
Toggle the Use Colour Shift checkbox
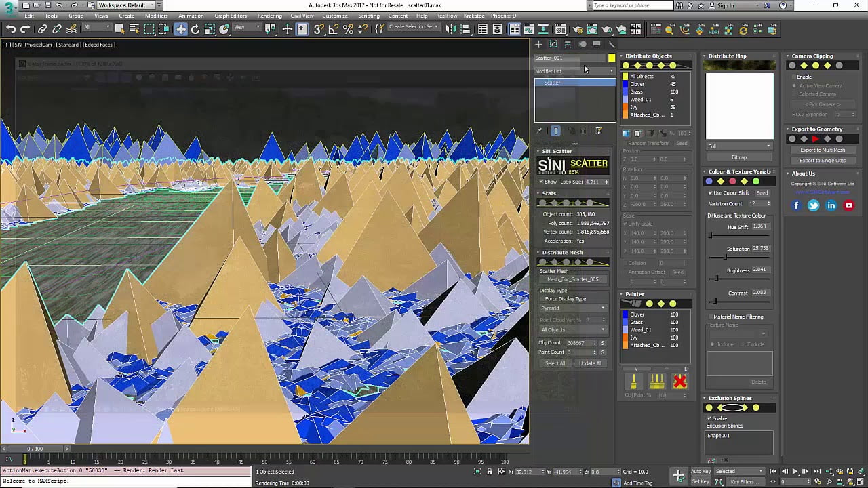coord(711,193)
